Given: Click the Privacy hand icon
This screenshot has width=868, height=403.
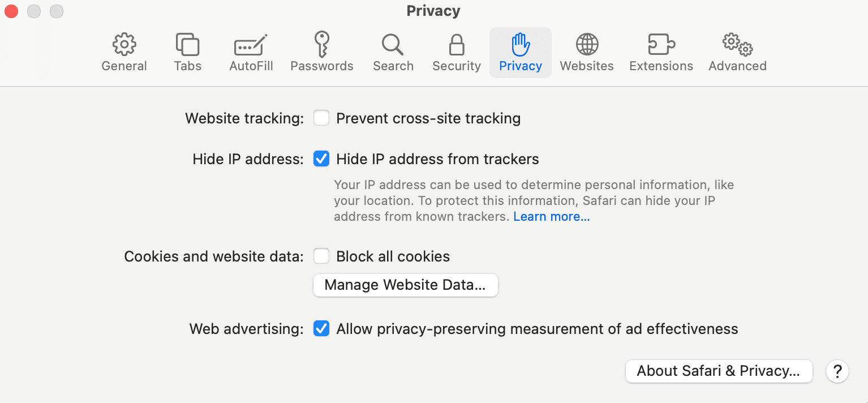Looking at the screenshot, I should click(x=520, y=45).
